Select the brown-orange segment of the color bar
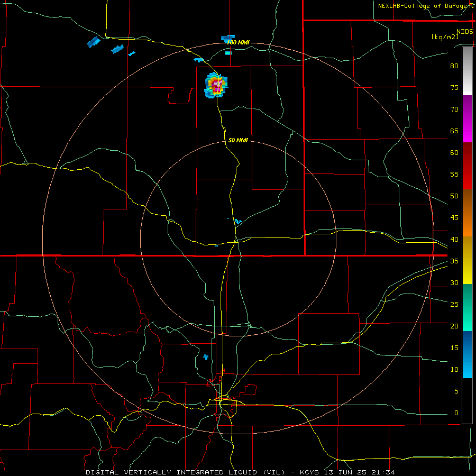 tap(467, 213)
